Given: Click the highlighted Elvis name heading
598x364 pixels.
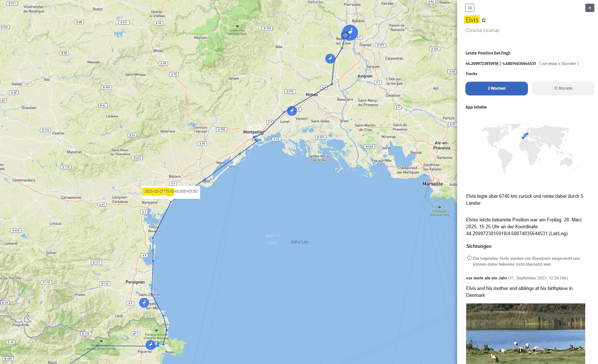Looking at the screenshot, I should [x=472, y=20].
